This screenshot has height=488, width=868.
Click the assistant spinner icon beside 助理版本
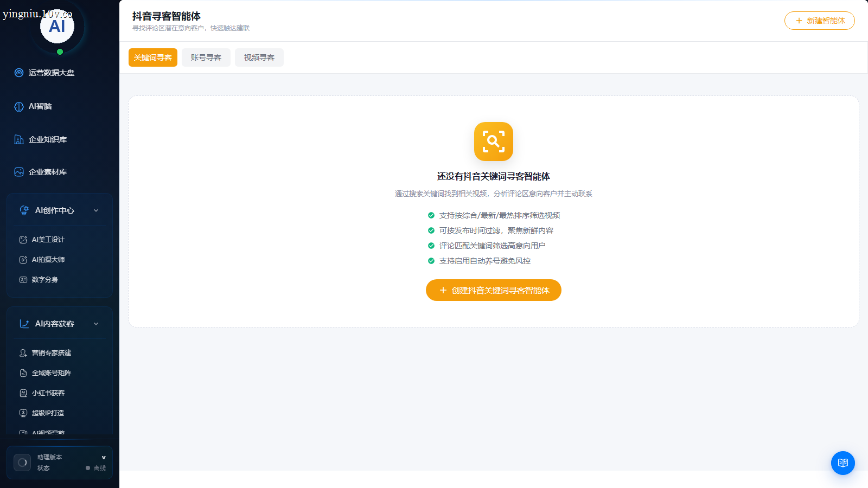[x=22, y=463]
